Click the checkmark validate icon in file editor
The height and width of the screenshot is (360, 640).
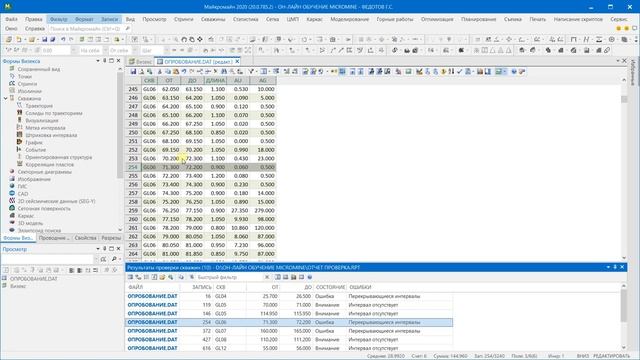(x=460, y=71)
